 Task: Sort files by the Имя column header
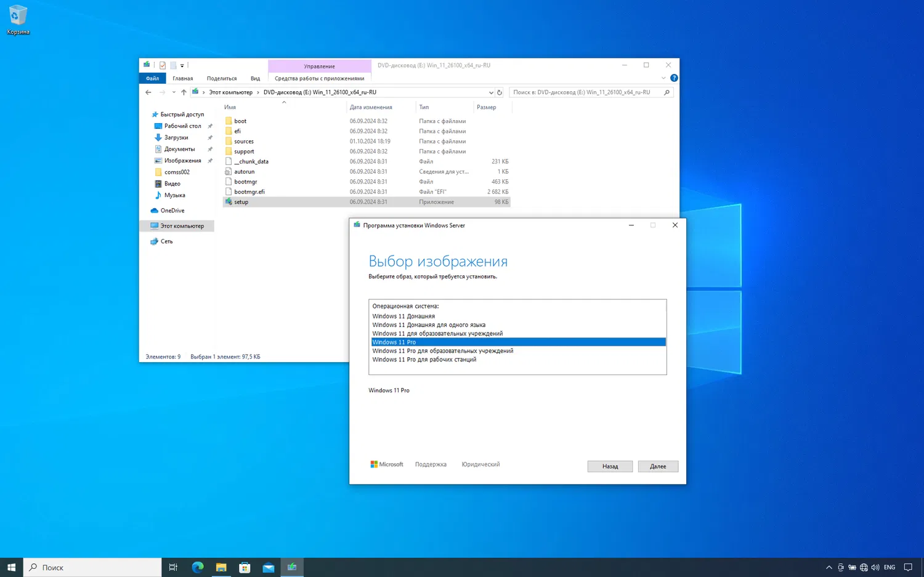230,107
